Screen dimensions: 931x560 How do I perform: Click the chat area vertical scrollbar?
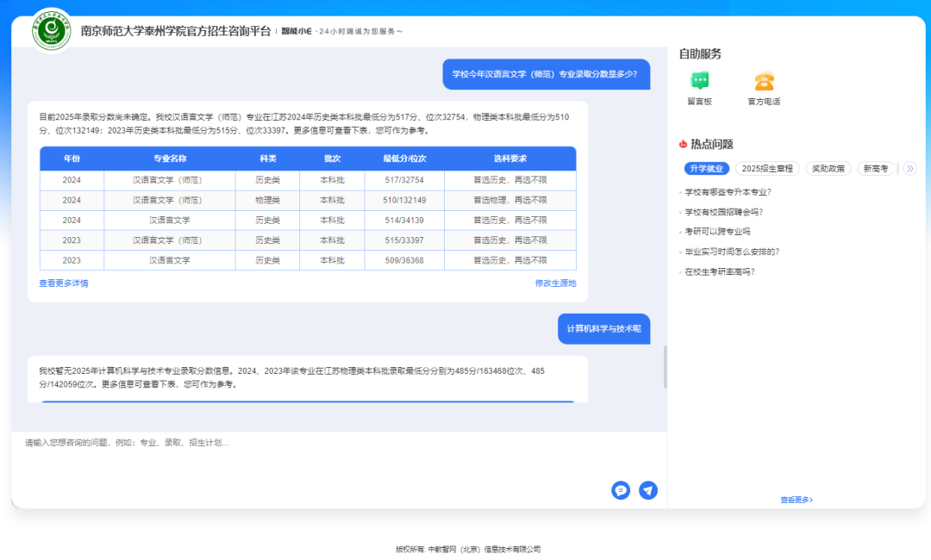[664, 368]
